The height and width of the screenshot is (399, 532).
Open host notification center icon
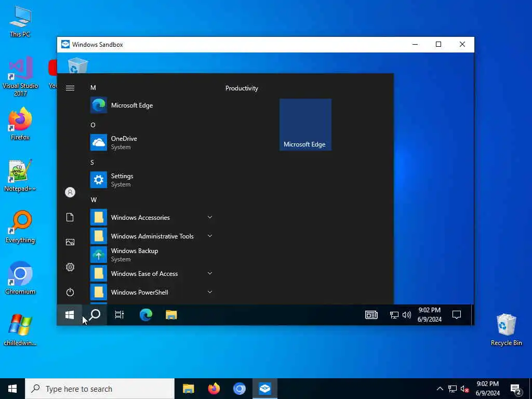(515, 389)
